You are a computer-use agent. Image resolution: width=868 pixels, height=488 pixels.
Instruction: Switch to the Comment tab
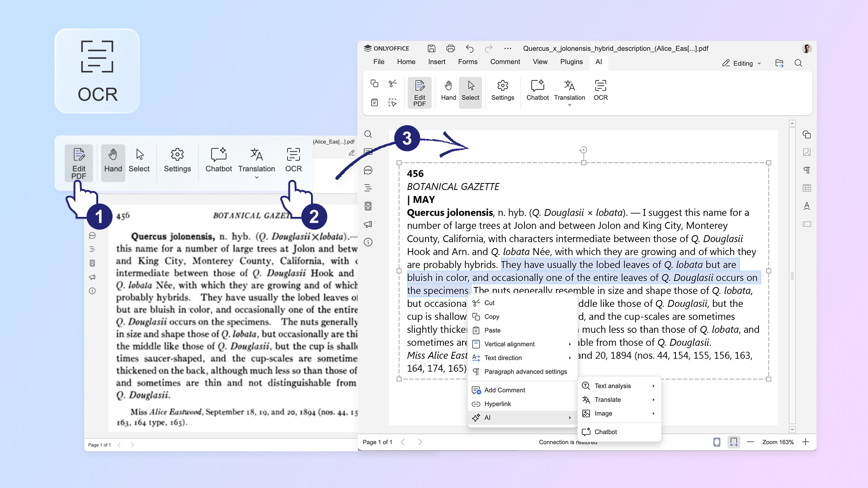[505, 62]
